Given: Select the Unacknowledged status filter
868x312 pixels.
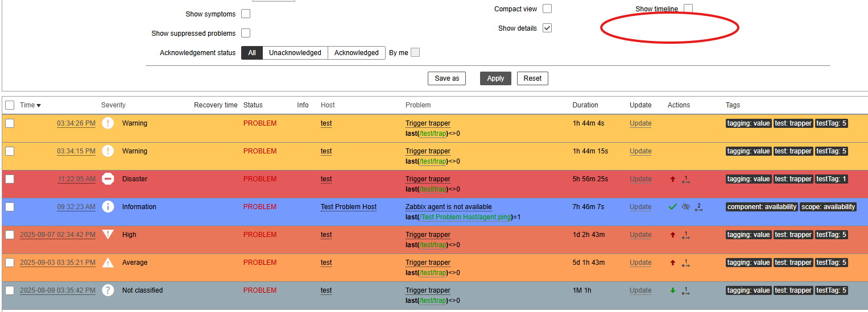Looking at the screenshot, I should coord(295,53).
